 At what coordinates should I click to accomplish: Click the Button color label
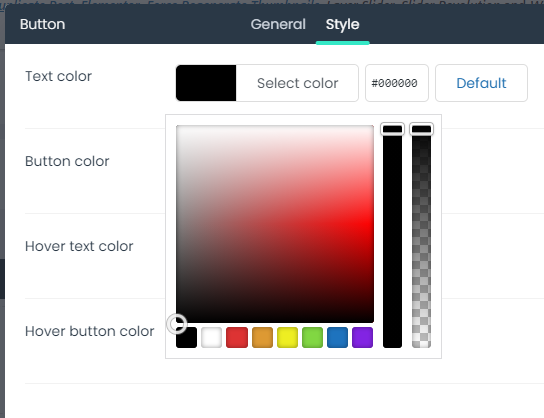coord(67,161)
